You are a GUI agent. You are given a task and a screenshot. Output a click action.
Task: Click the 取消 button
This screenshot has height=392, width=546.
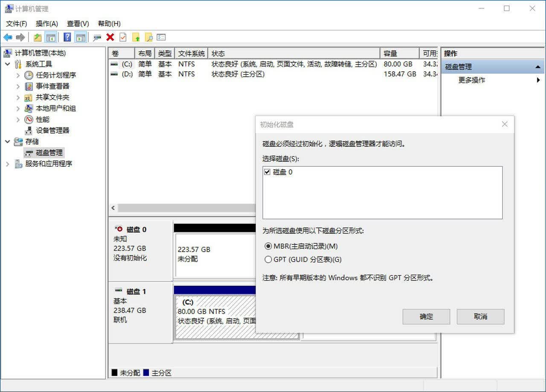[x=480, y=317]
